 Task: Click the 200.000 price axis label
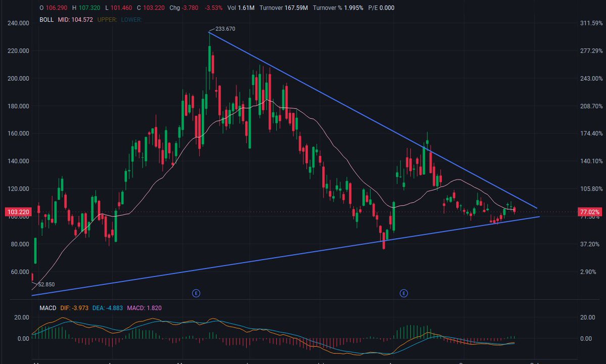[x=18, y=78]
